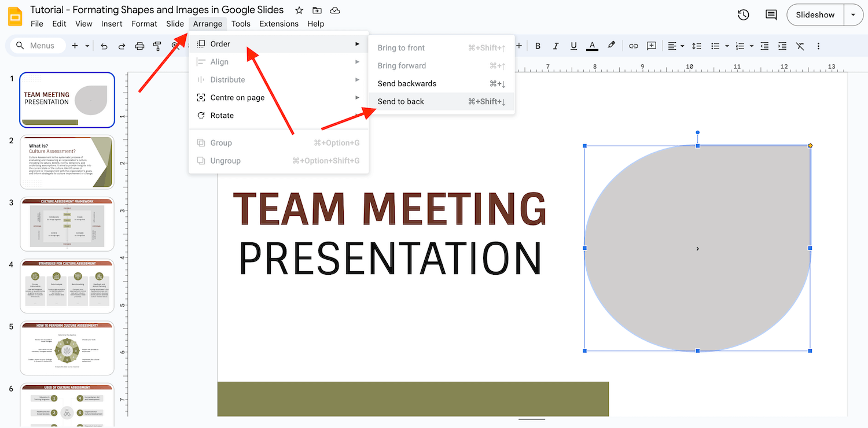Open the Slideshow options dropdown arrow
This screenshot has width=868, height=428.
[854, 14]
